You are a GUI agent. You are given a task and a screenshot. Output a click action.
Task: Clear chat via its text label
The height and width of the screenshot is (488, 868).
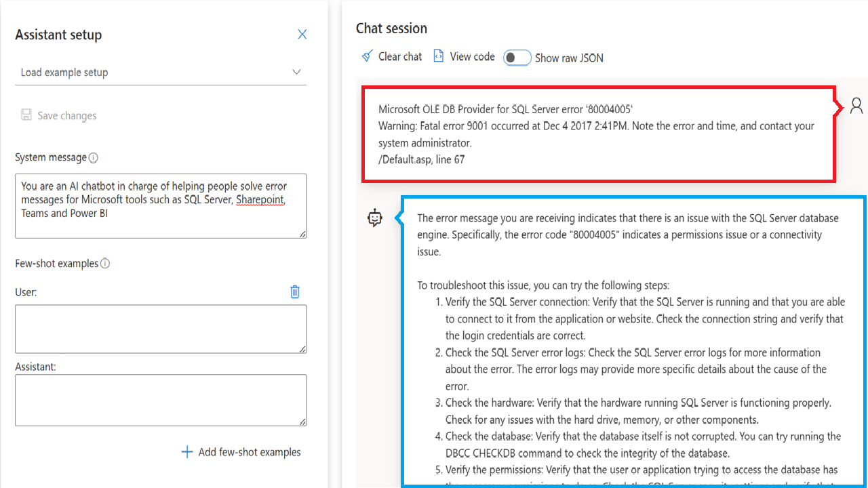400,57
